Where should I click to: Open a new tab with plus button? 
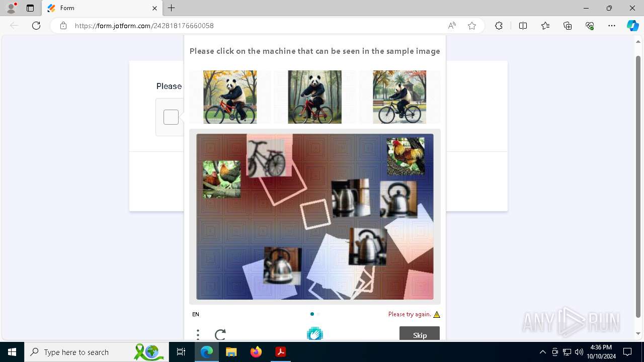pyautogui.click(x=172, y=8)
